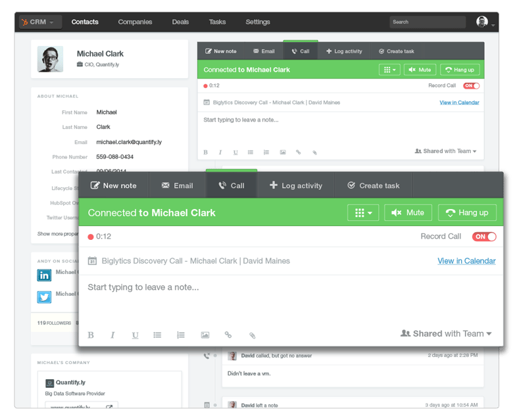Open keypad dropdown in the enlarged call bar
The width and height of the screenshot is (513, 420).
click(363, 213)
